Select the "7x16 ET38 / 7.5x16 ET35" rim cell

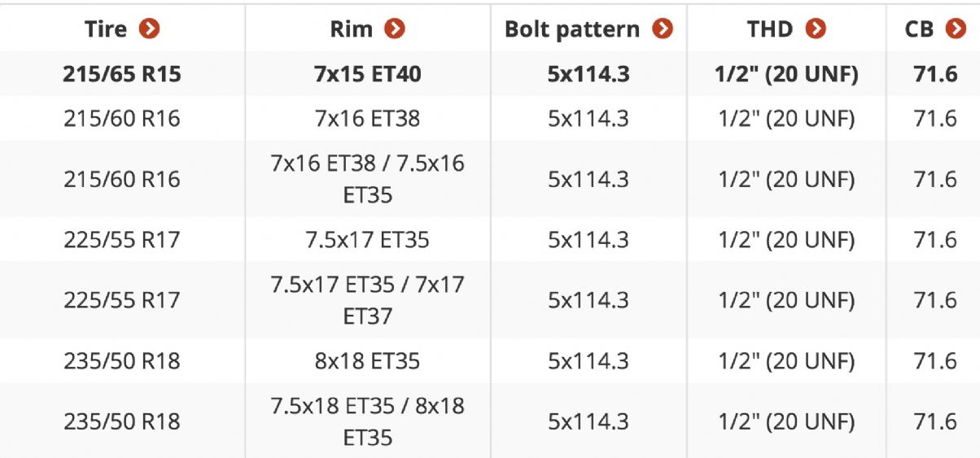tap(368, 179)
